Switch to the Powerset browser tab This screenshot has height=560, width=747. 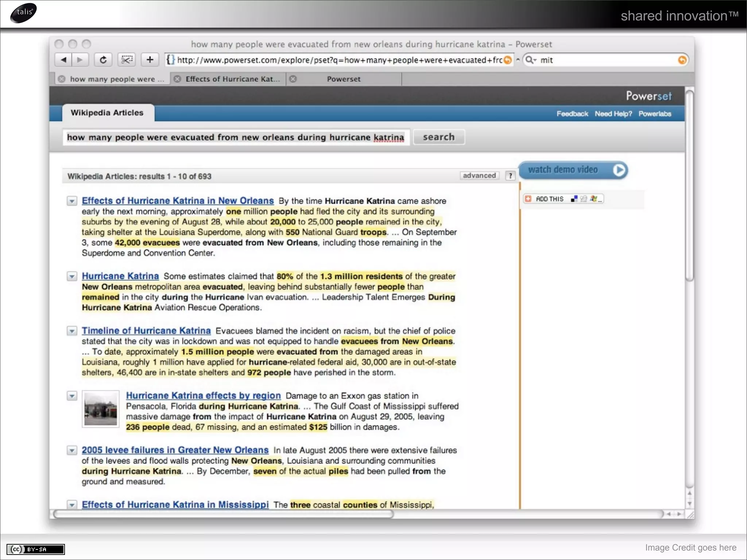(x=344, y=79)
